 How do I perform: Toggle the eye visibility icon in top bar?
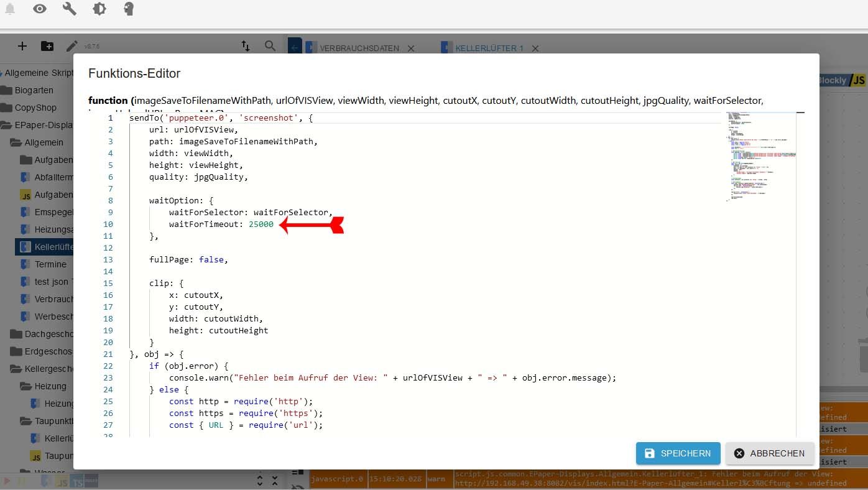coord(40,9)
